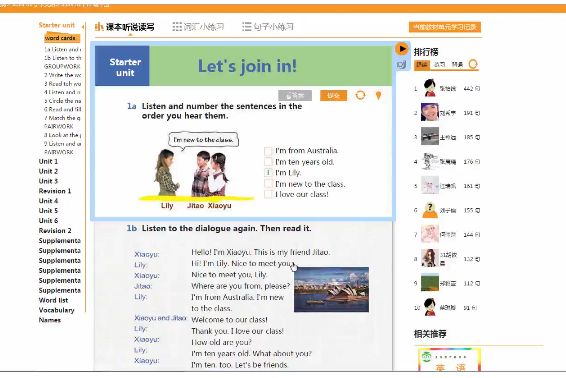Click the numbered box next to I'm Lily
Screen dimensions: 566x378
click(268, 173)
